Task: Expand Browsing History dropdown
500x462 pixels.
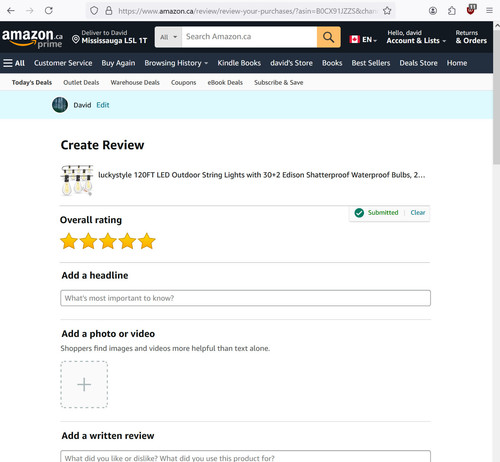Action: click(176, 63)
